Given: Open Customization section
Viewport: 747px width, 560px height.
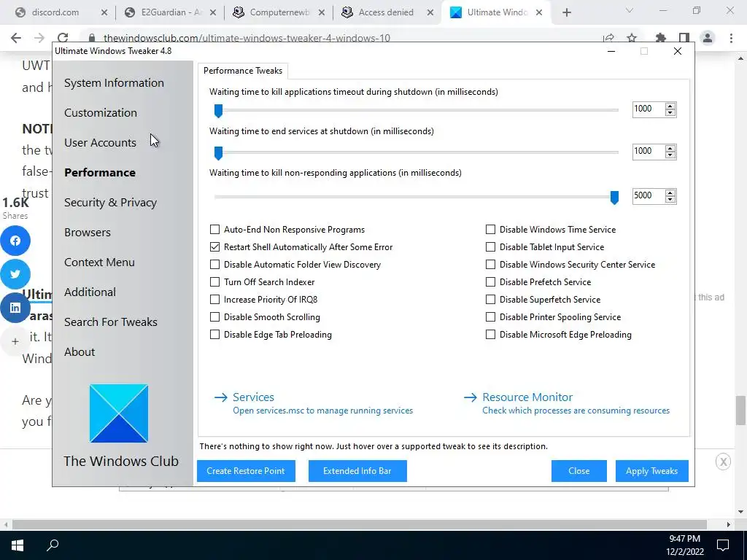Looking at the screenshot, I should tap(101, 113).
